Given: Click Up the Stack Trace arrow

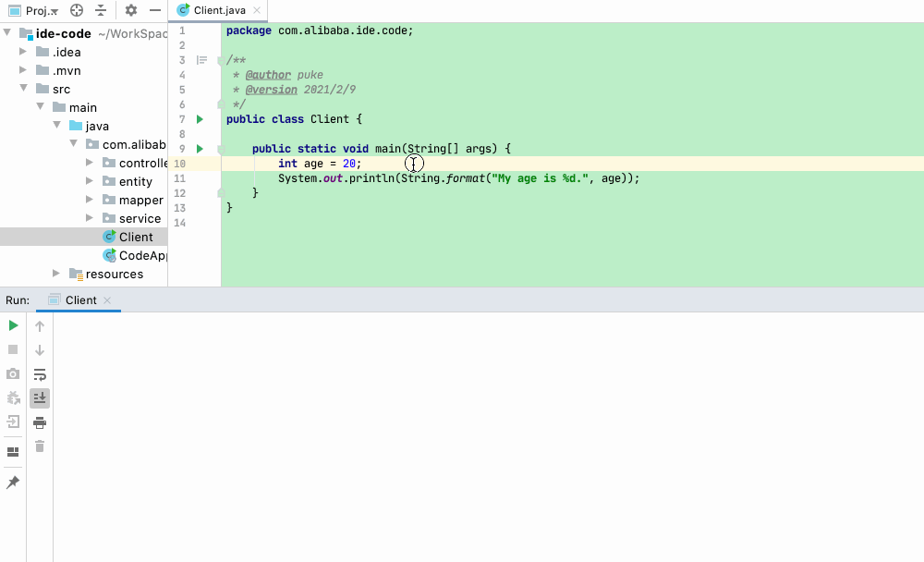Looking at the screenshot, I should (40, 326).
